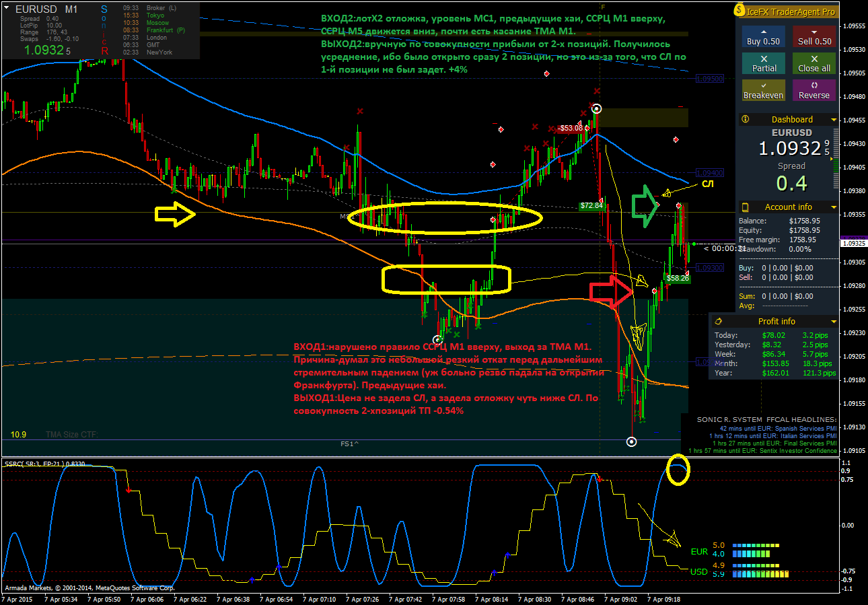This screenshot has width=868, height=605.
Task: Collapse the Profit info section
Action: pyautogui.click(x=834, y=322)
